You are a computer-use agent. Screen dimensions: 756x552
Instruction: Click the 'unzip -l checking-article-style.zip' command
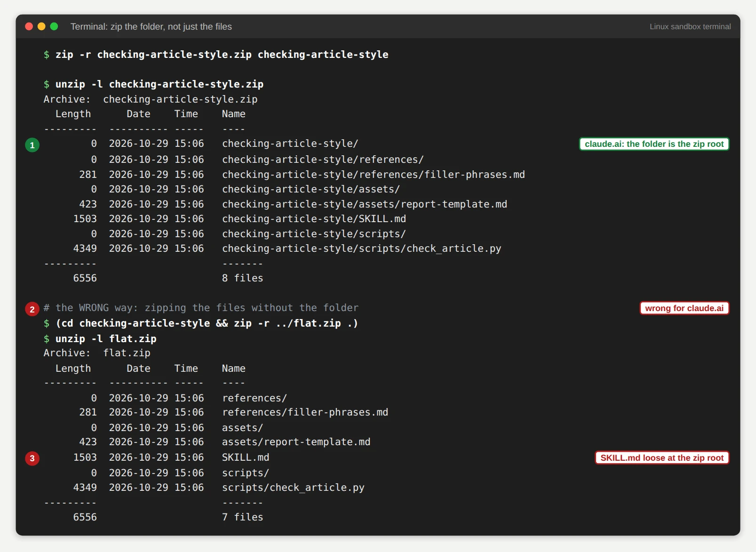153,84
